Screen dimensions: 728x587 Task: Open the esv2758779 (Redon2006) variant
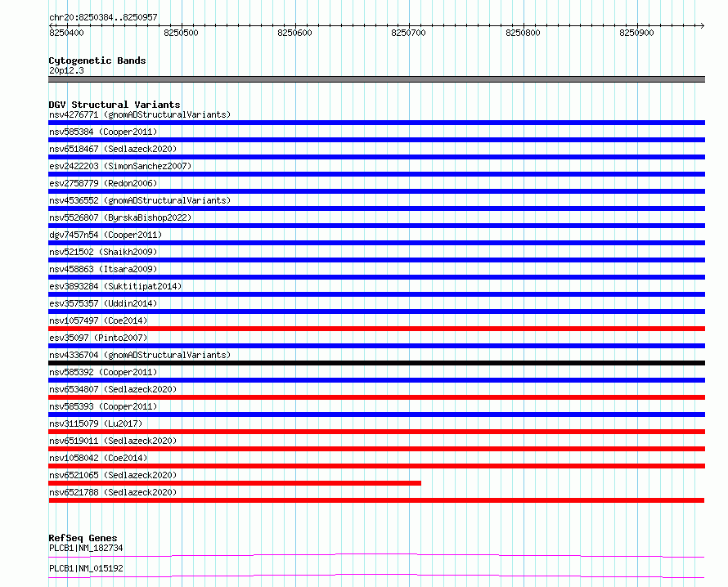coord(103,183)
